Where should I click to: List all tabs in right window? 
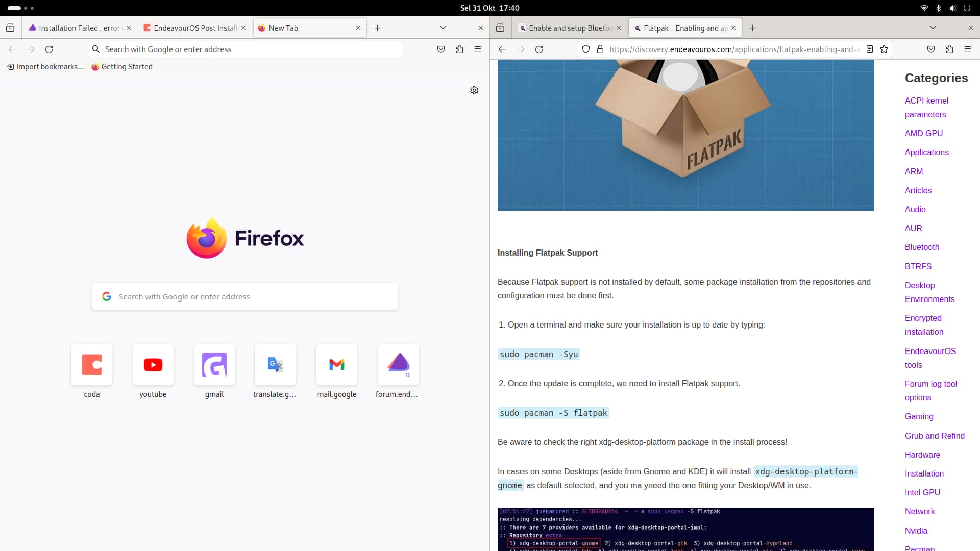(x=933, y=28)
